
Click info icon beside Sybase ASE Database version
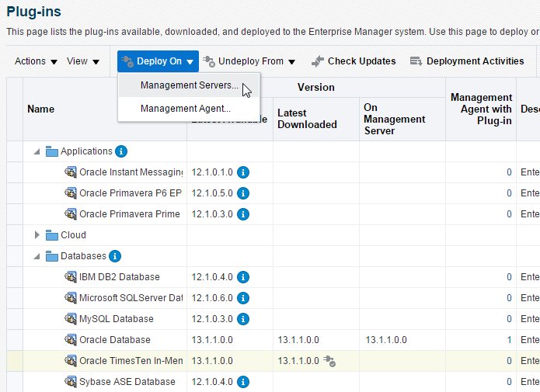pyautogui.click(x=243, y=382)
